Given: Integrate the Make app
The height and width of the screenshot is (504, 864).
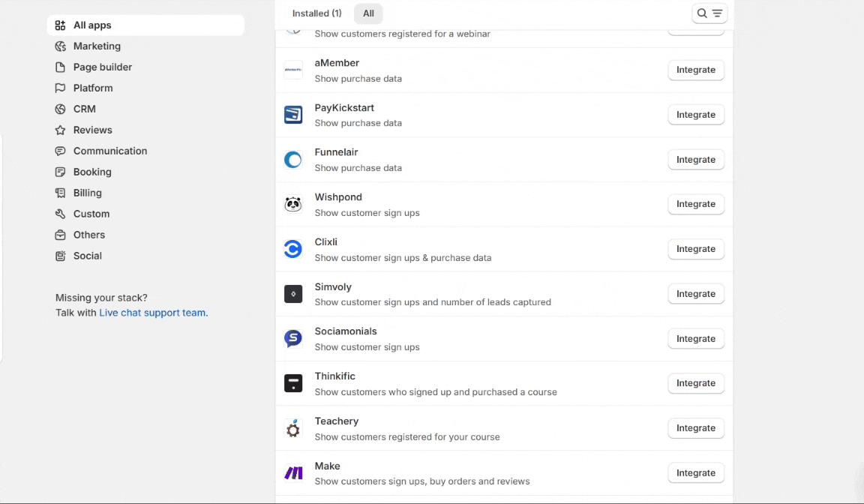Looking at the screenshot, I should [x=696, y=473].
